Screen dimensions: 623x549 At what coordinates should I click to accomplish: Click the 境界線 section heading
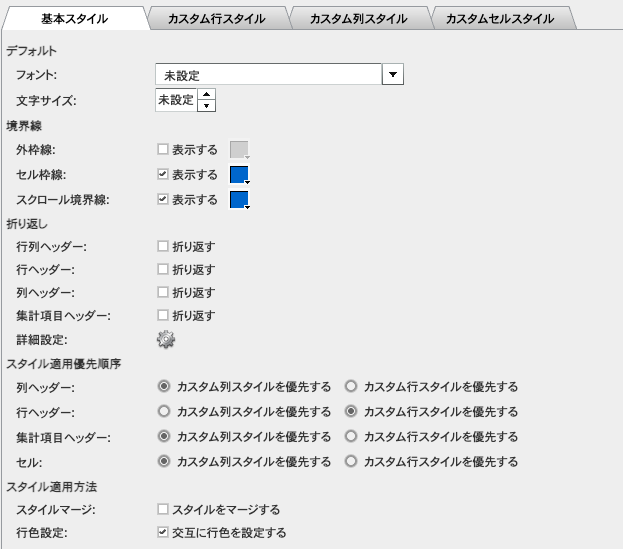coord(24,126)
